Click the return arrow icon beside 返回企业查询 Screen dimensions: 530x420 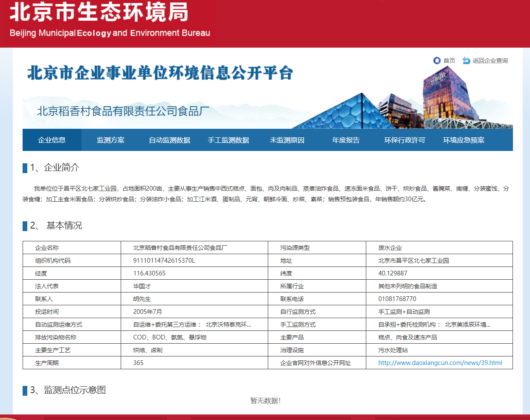[466, 61]
